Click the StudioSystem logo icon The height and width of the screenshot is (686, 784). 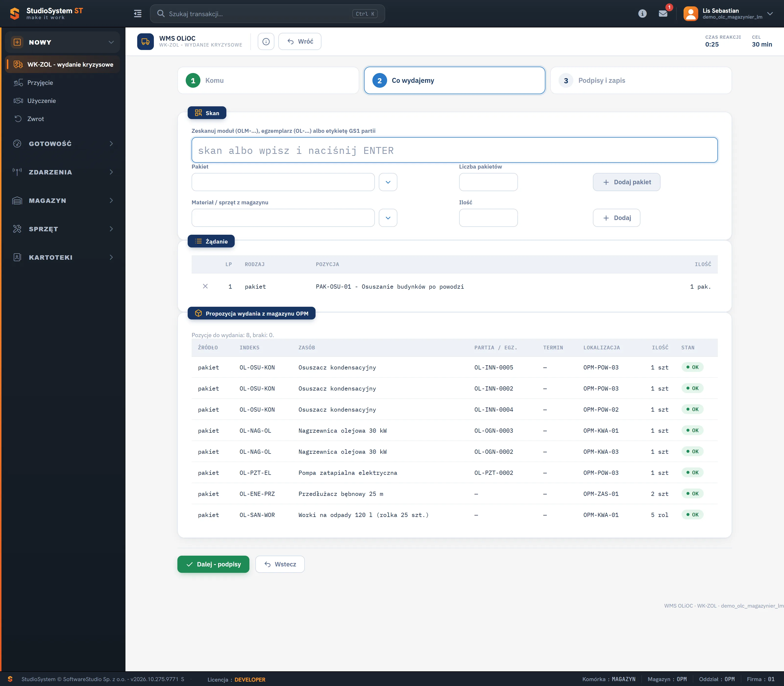14,14
